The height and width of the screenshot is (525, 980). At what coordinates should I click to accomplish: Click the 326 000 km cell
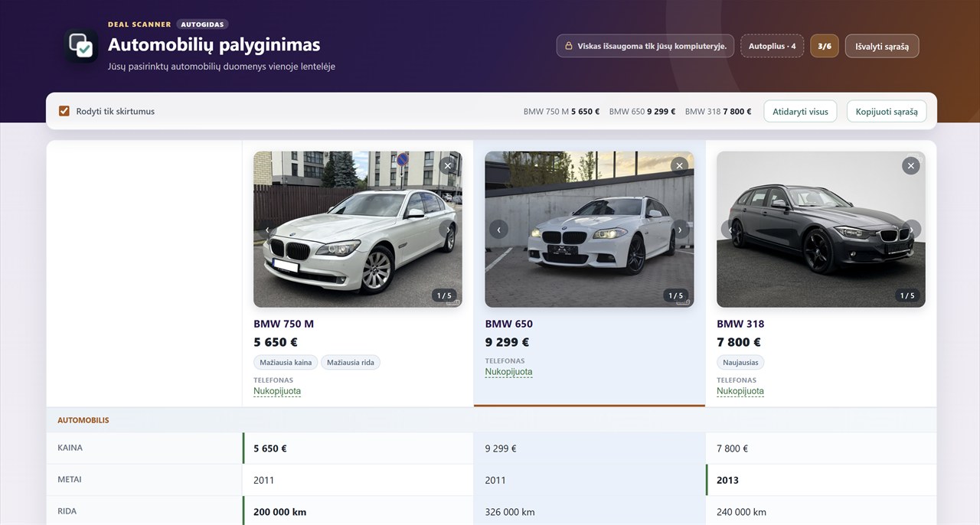[590, 511]
